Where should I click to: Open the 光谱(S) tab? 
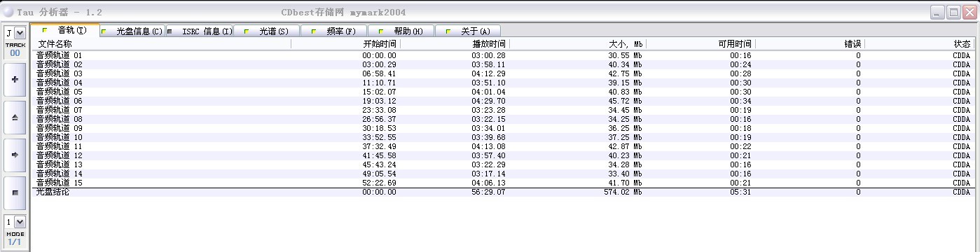[x=267, y=31]
